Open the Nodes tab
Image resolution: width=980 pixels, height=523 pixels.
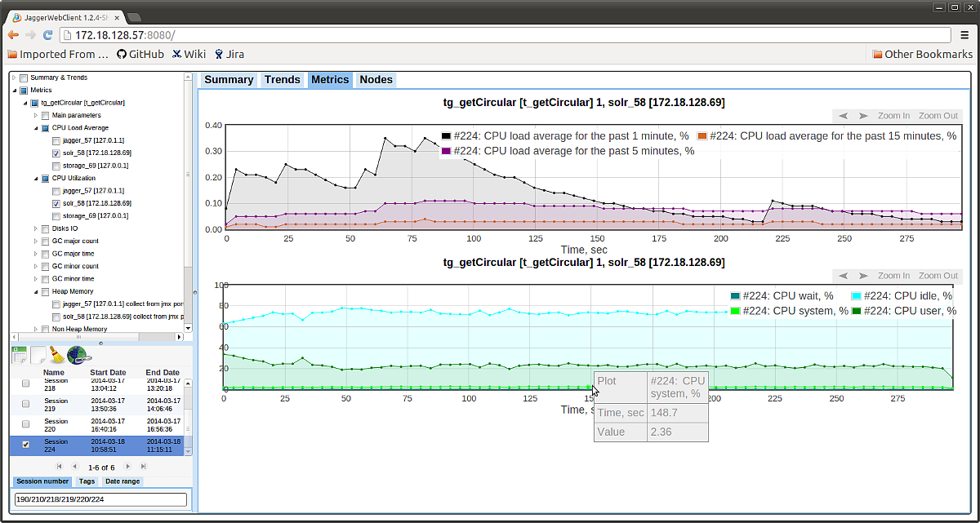[376, 80]
